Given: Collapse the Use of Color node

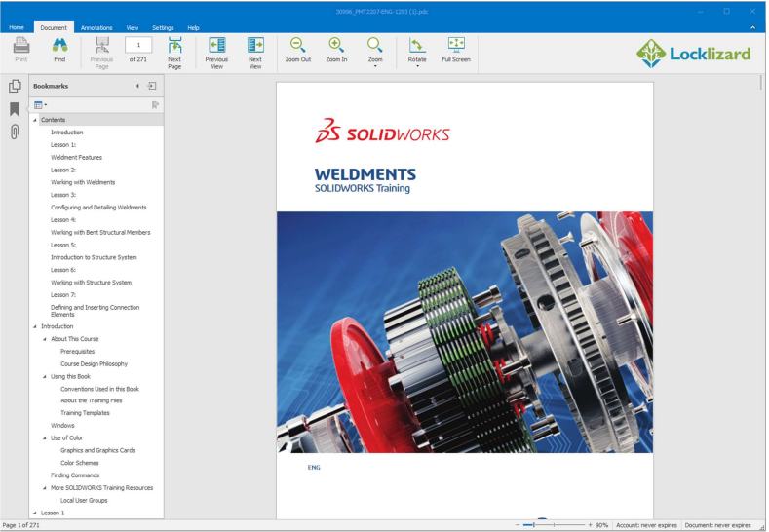Looking at the screenshot, I should [45, 438].
